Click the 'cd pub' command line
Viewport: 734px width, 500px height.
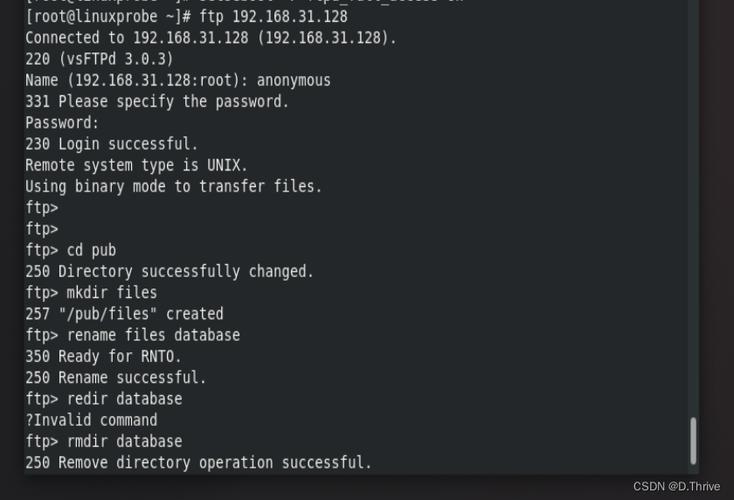[91, 250]
